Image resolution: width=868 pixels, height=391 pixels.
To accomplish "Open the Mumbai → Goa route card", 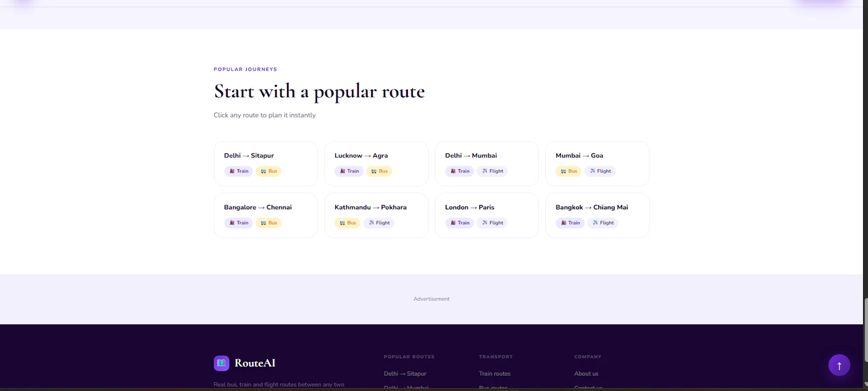I will (x=597, y=164).
